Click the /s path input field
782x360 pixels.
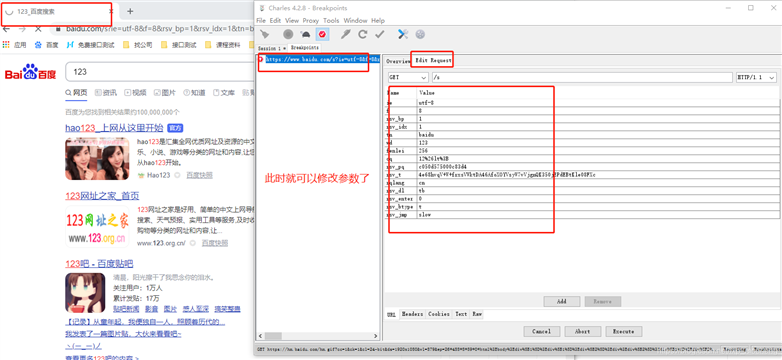[582, 78]
